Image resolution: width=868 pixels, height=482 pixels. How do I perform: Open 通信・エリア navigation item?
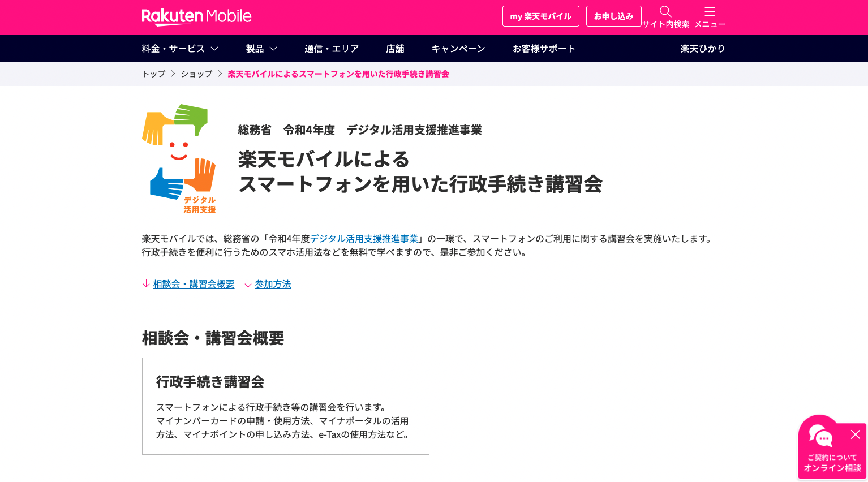332,49
